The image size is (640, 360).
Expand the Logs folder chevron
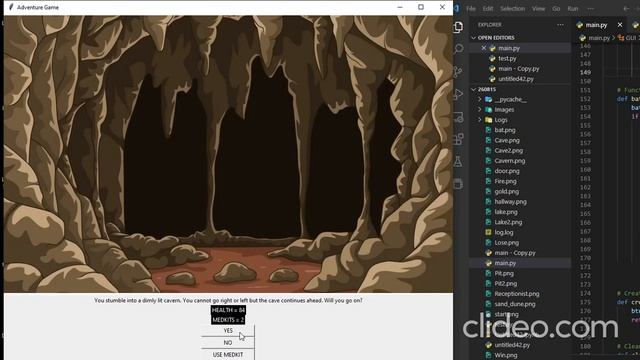pyautogui.click(x=480, y=120)
